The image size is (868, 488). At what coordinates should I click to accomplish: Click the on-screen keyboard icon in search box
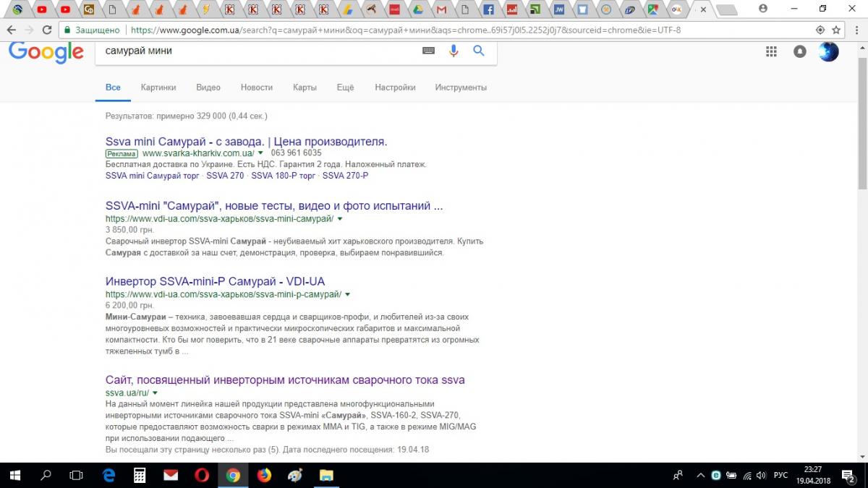(x=428, y=51)
